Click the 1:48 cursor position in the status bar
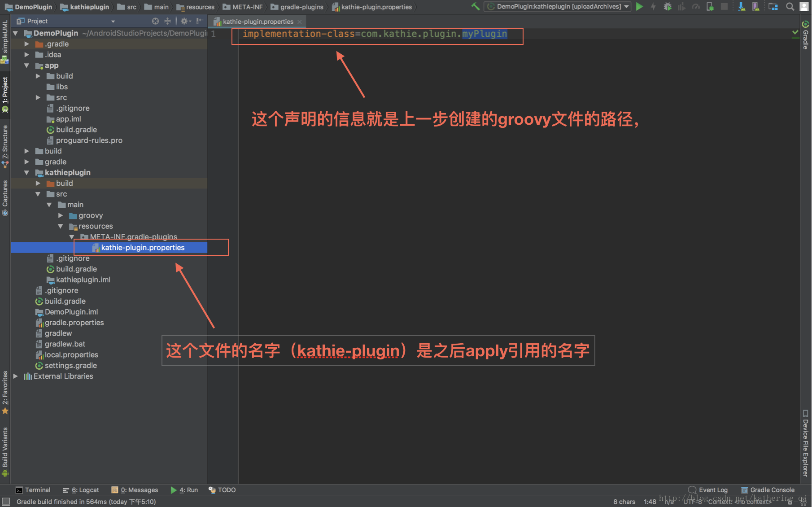This screenshot has width=812, height=507. click(x=650, y=502)
